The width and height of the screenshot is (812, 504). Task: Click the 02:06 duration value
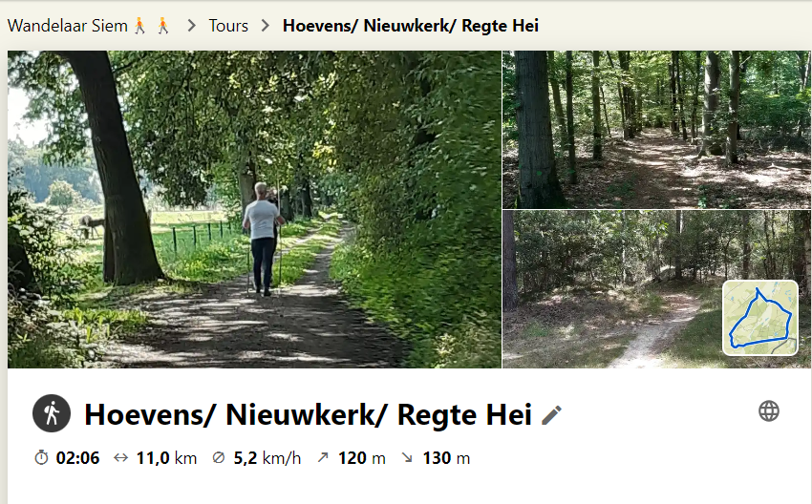77,458
